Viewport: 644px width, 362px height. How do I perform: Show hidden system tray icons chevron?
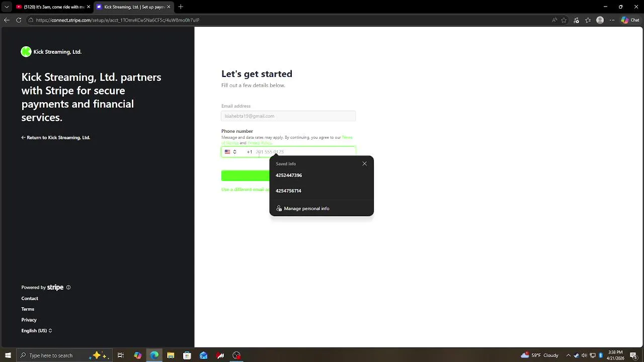coord(569,355)
